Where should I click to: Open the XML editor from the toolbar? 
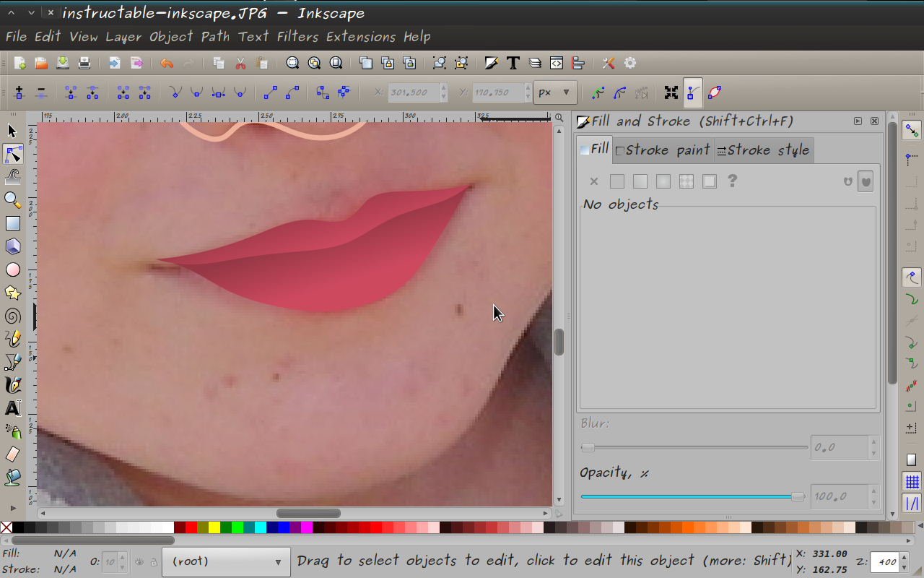pyautogui.click(x=556, y=63)
